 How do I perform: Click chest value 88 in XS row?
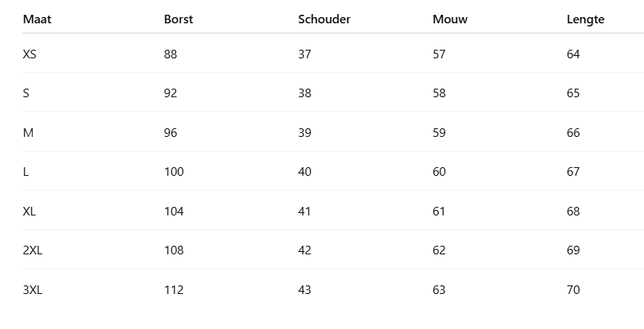pos(170,54)
